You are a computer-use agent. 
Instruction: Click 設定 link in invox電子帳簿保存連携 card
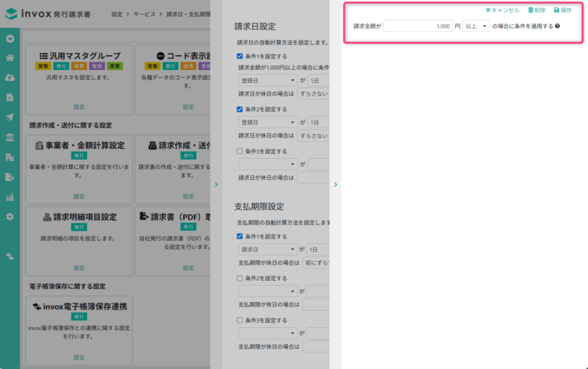79,358
